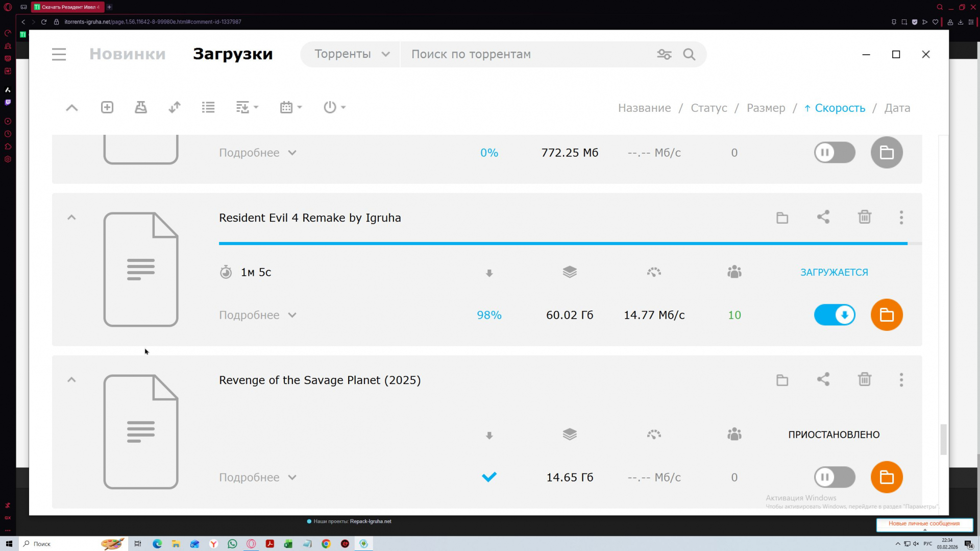Select the Загрузки tab
Image resolution: width=980 pixels, height=551 pixels.
(x=233, y=54)
